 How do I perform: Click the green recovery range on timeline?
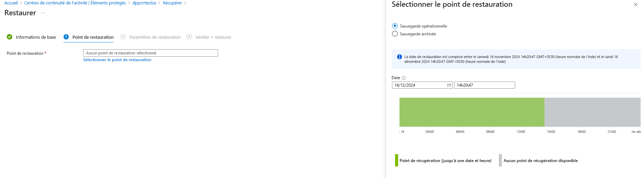point(471,112)
